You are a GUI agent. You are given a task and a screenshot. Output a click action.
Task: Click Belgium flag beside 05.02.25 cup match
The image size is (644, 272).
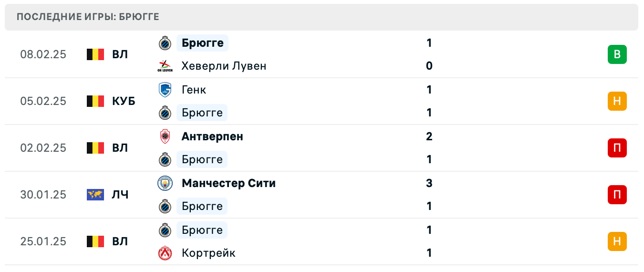tap(95, 101)
